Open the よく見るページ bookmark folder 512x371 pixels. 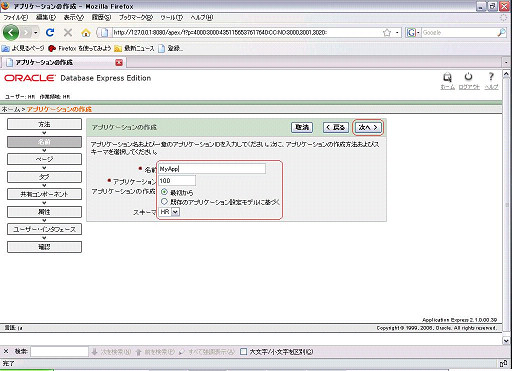(x=23, y=48)
